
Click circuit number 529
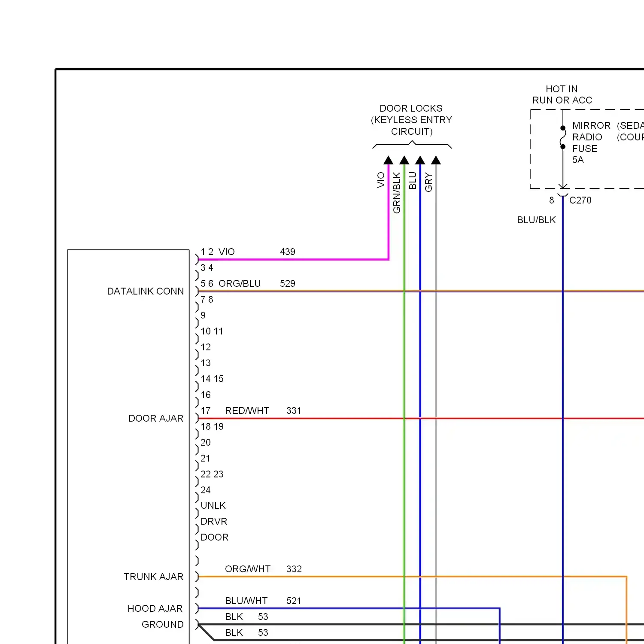pos(288,283)
